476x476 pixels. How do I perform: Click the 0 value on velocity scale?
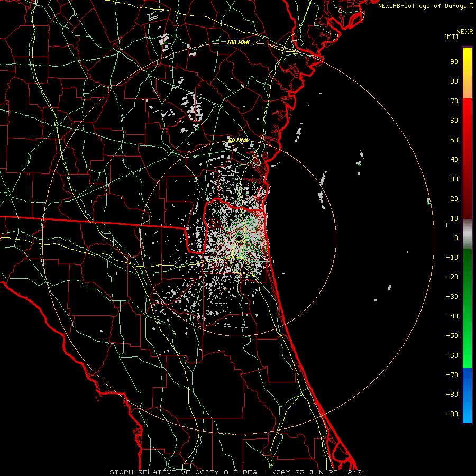(456, 238)
